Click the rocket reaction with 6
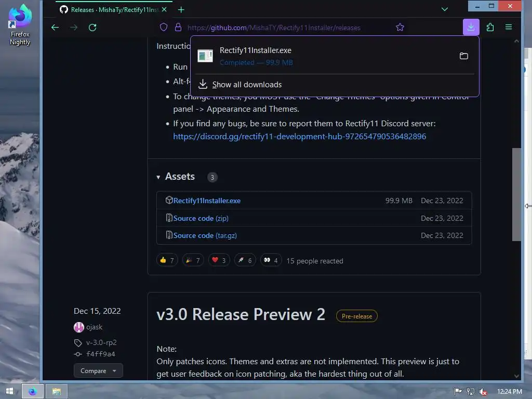 [245, 260]
